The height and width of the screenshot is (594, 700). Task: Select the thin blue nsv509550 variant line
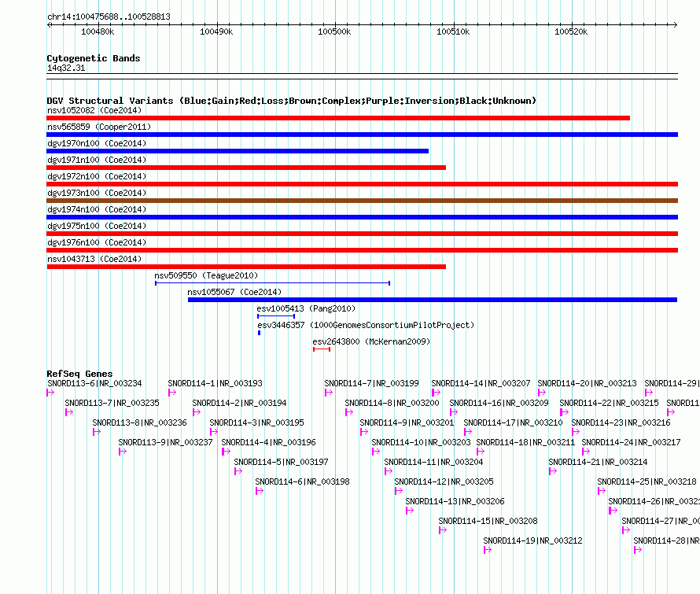[x=273, y=283]
